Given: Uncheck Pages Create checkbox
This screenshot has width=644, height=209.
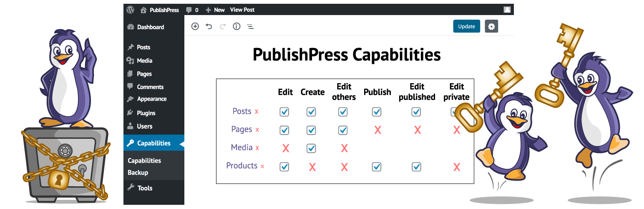Looking at the screenshot, I should (311, 130).
